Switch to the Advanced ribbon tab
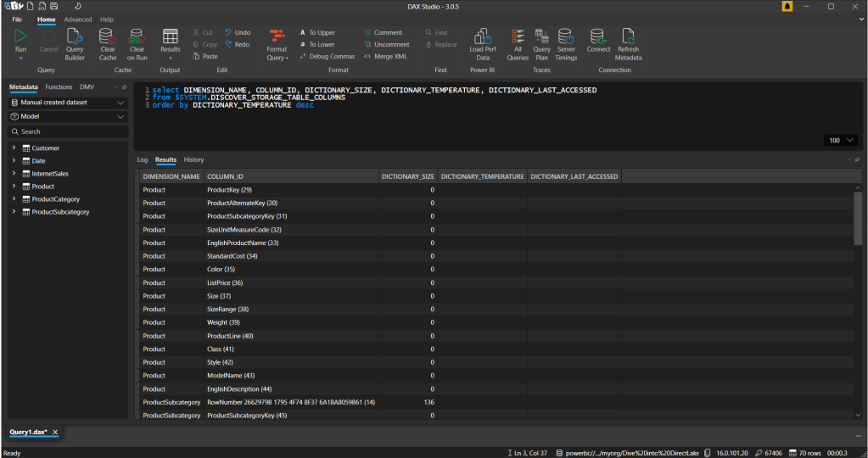The width and height of the screenshot is (868, 458). tap(77, 19)
